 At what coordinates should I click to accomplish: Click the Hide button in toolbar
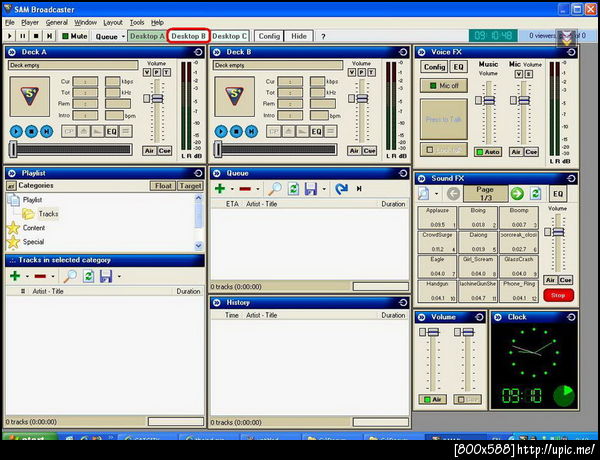click(x=299, y=36)
